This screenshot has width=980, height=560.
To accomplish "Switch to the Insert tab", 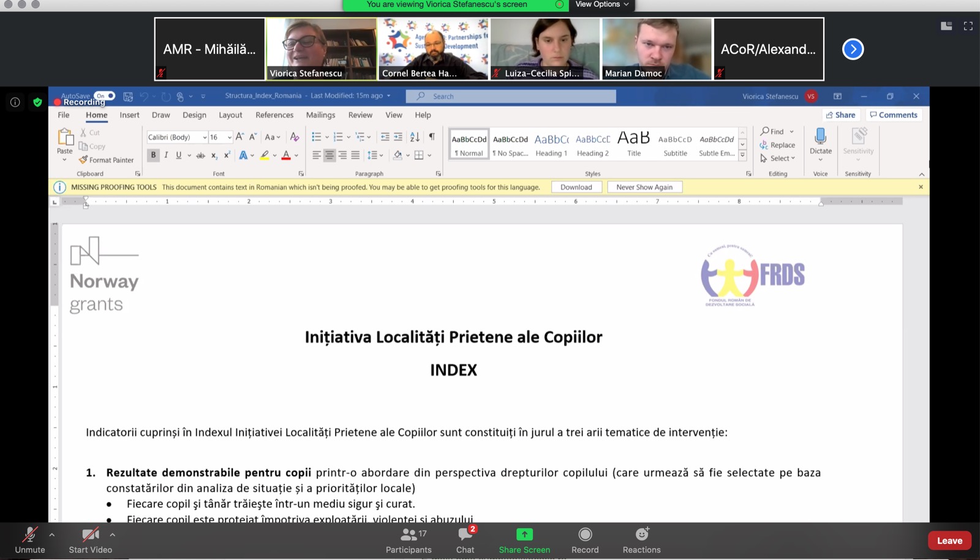I will pos(129,115).
